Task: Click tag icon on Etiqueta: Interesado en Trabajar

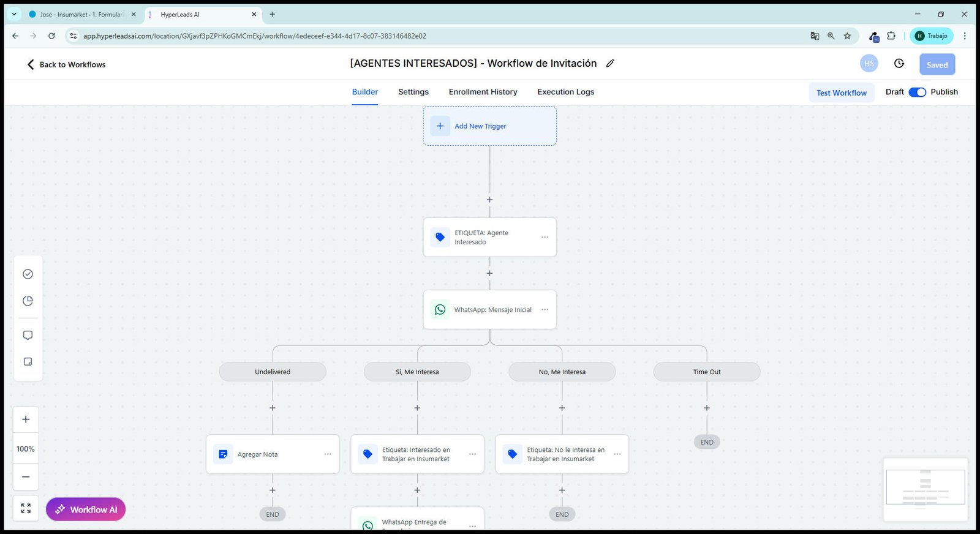Action: pyautogui.click(x=367, y=454)
